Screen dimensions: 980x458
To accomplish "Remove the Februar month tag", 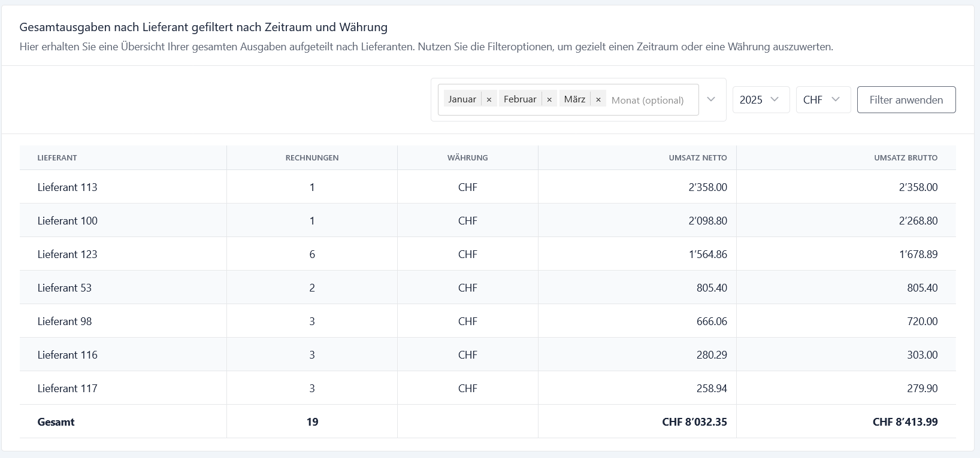I will click(549, 99).
